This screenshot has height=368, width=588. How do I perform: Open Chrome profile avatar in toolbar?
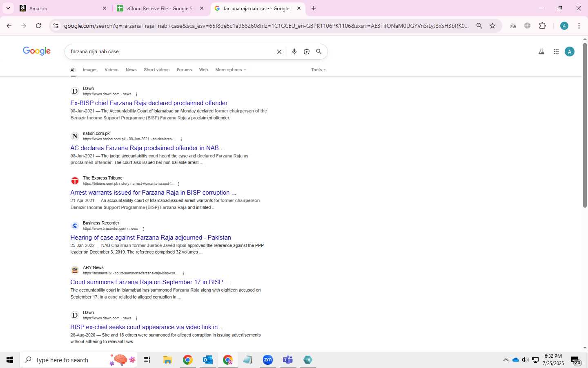(x=564, y=26)
